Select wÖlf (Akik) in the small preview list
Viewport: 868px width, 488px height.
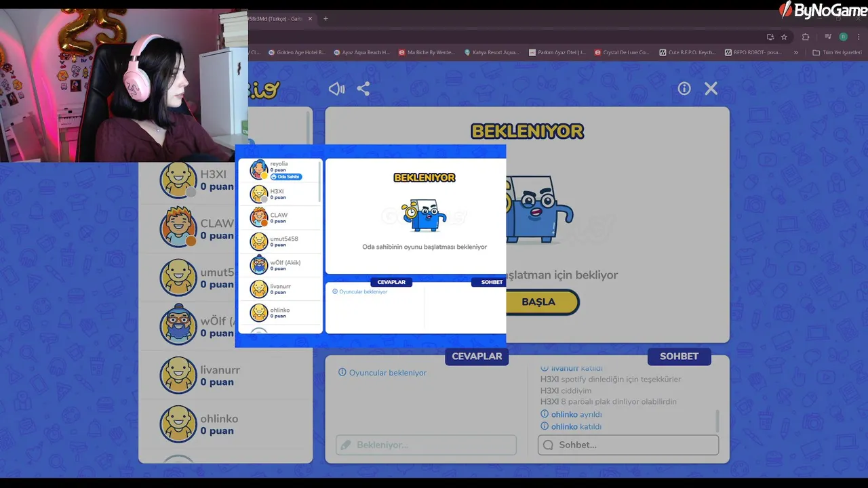coord(279,266)
